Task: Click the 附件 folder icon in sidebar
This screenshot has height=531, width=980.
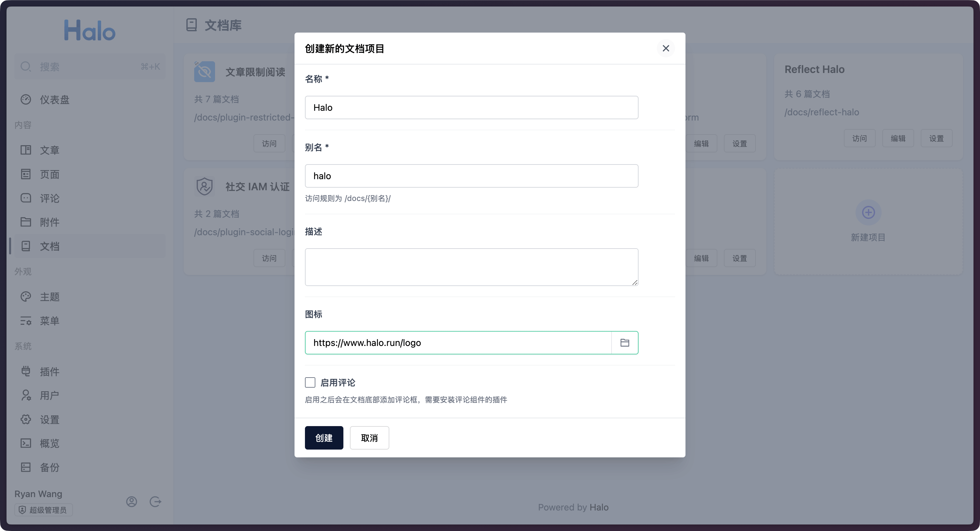Action: (x=26, y=222)
